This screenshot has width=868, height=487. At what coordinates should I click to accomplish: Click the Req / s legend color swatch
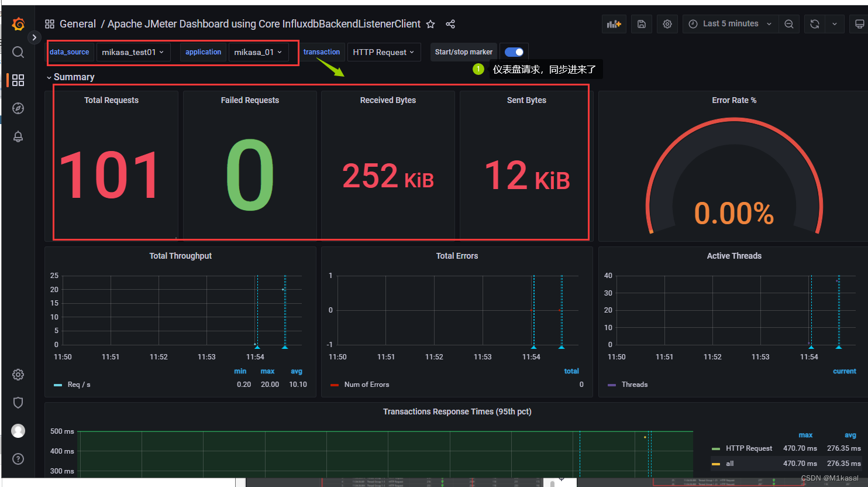point(58,385)
